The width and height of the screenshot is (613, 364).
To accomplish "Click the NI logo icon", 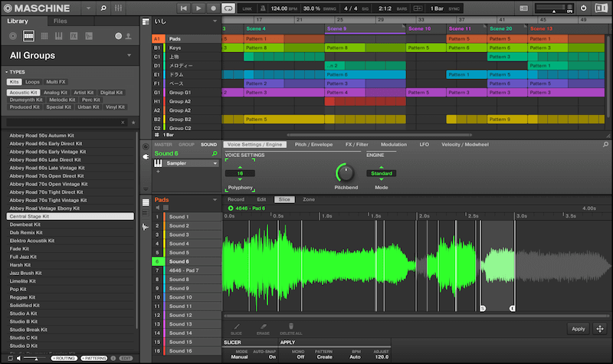I will [601, 8].
